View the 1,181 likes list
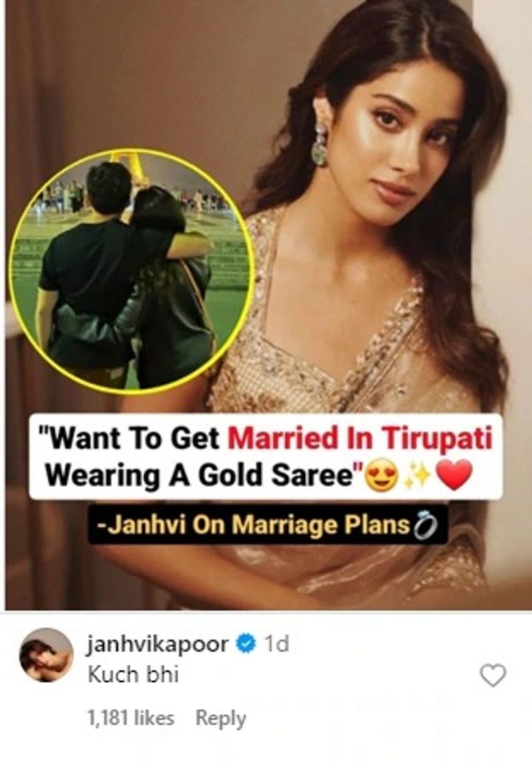 tap(131, 717)
